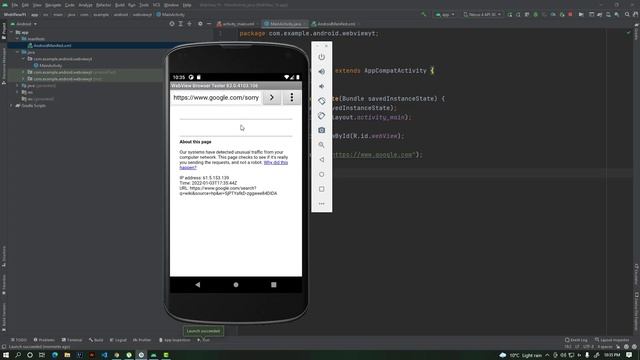Click Expand All icon in Project panel
Viewport: 640px width, 360px height.
coord(181,24)
